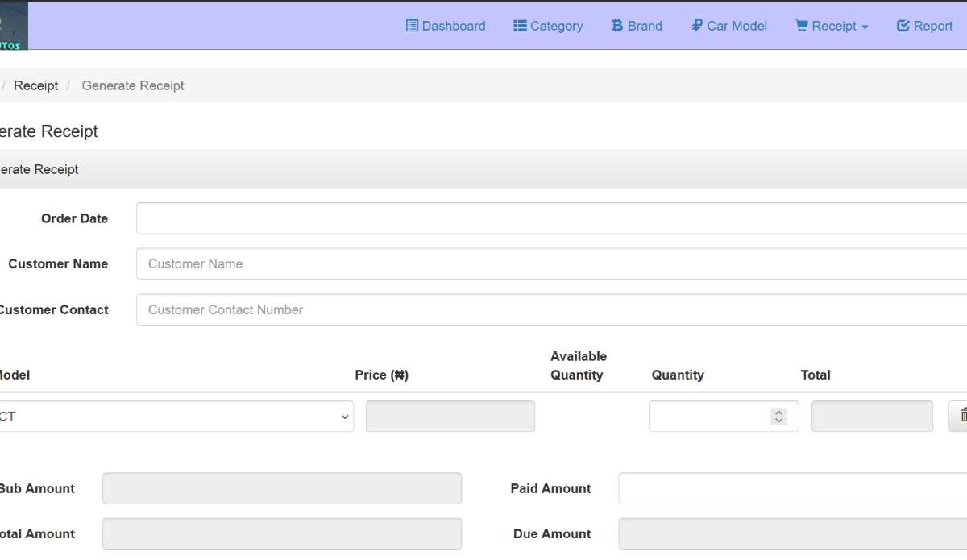Expand the Receipt menu caret arrow
The height and width of the screenshot is (560, 967).
pyautogui.click(x=865, y=27)
